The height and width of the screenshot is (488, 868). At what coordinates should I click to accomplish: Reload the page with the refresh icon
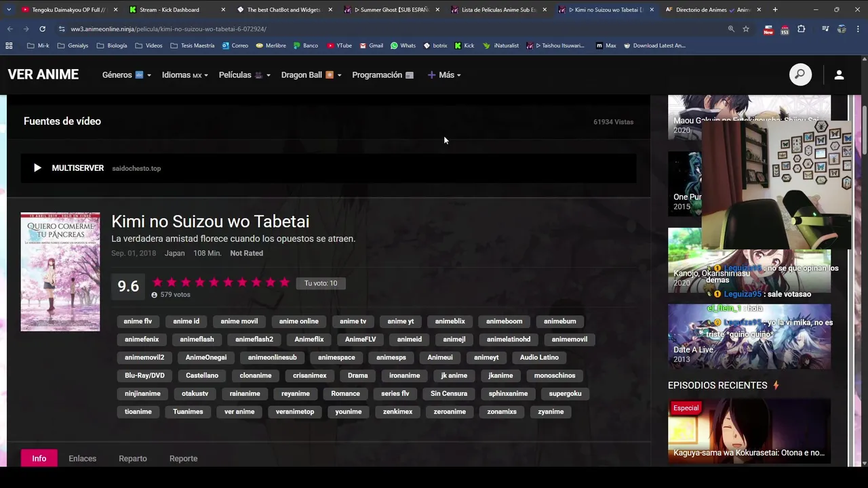pyautogui.click(x=42, y=29)
